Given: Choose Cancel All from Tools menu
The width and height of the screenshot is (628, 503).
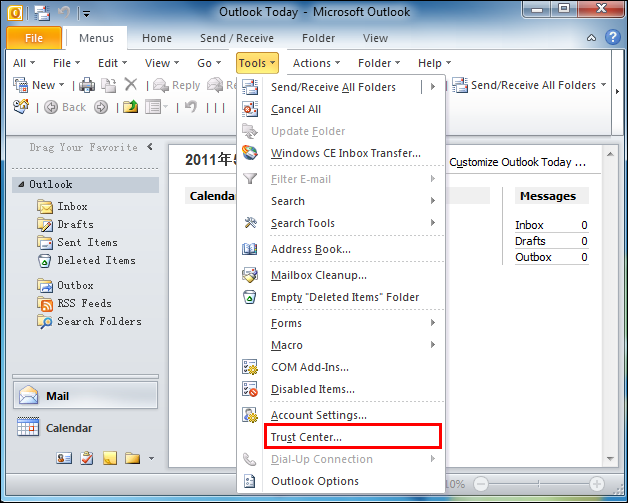Looking at the screenshot, I should (341, 109).
